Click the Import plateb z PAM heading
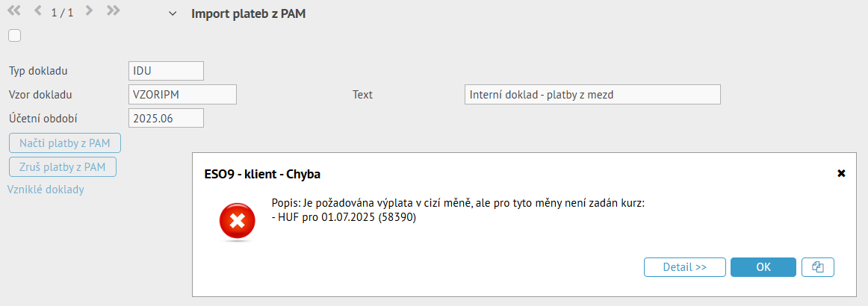The image size is (868, 306). click(249, 14)
